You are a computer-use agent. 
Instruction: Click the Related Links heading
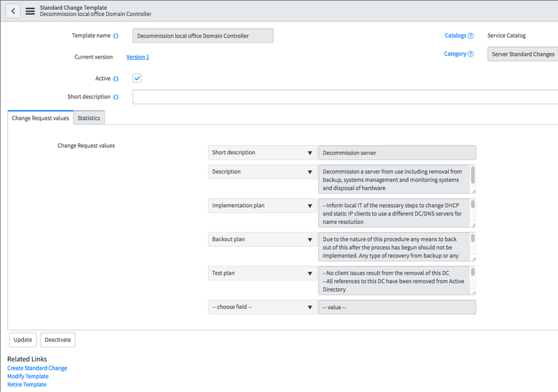pos(27,359)
